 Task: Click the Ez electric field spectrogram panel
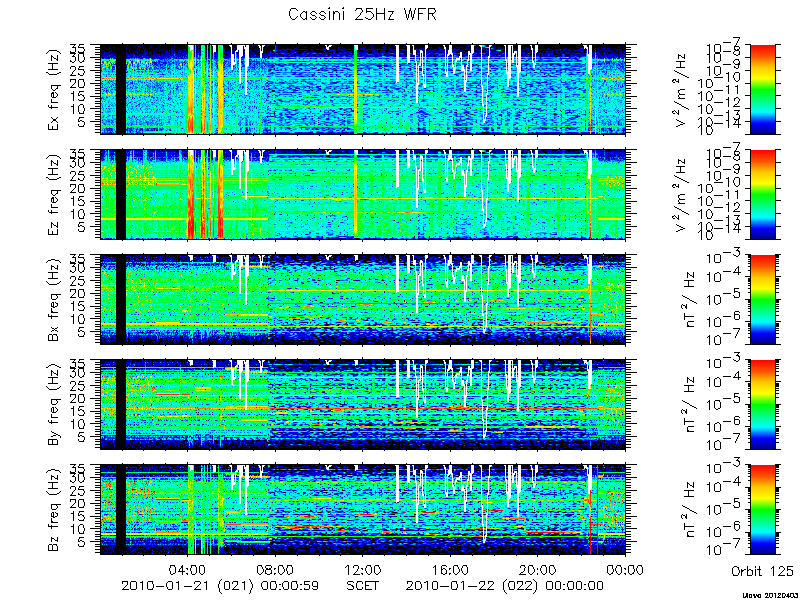[x=363, y=194]
